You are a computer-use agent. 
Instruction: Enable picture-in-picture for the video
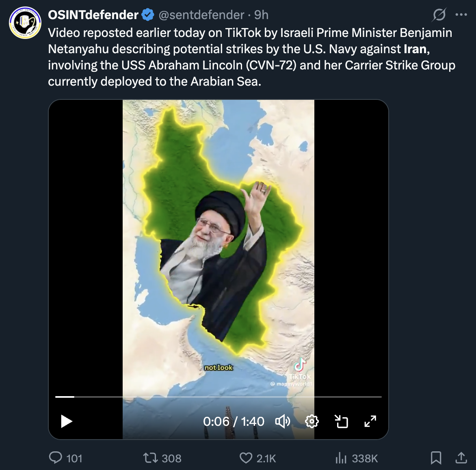coord(342,421)
